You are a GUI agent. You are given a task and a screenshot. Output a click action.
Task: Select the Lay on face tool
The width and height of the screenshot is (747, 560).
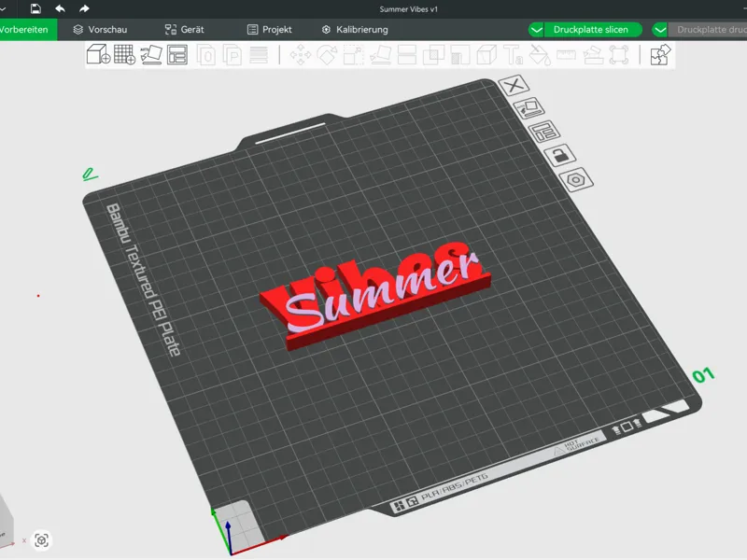click(381, 55)
